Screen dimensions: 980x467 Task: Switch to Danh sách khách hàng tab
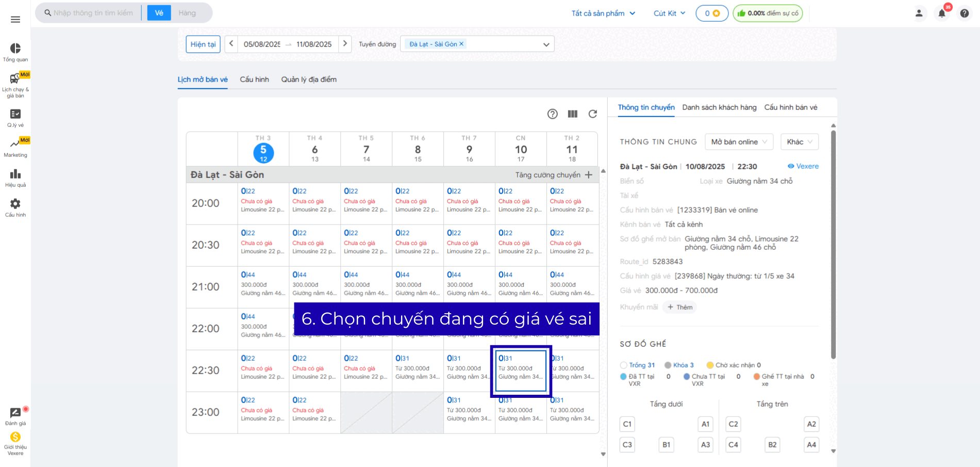point(719,107)
